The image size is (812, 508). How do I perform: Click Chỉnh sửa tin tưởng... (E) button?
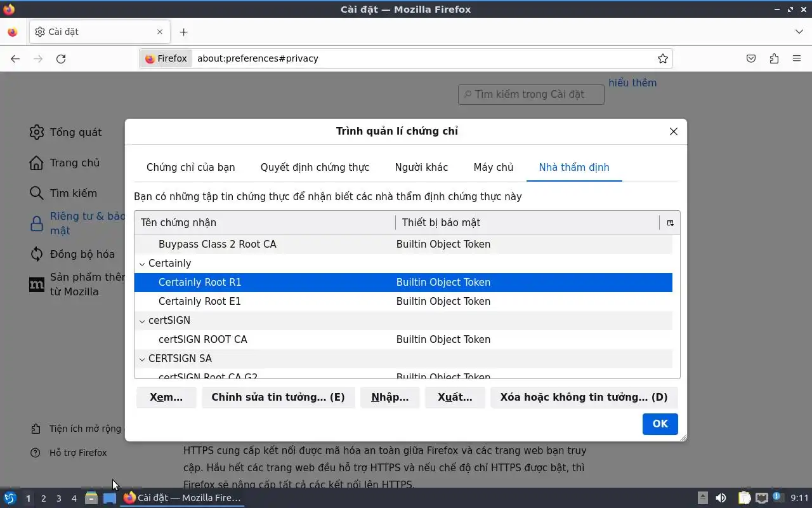tap(278, 398)
